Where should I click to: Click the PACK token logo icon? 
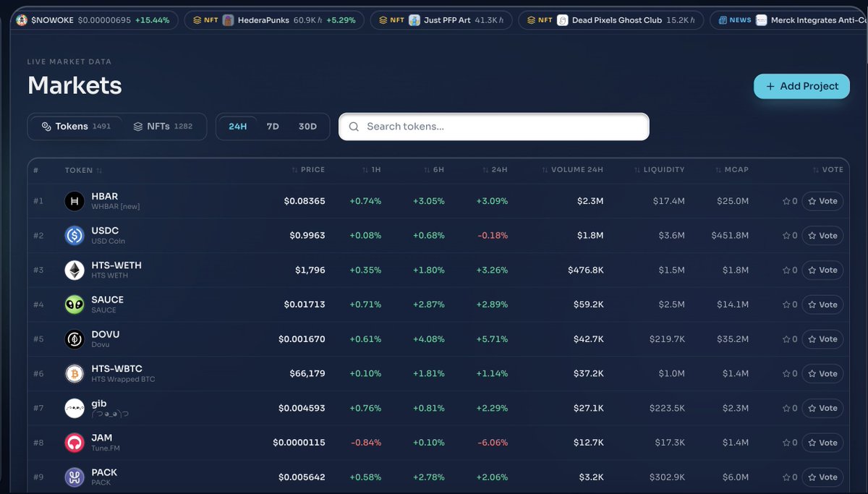click(x=75, y=477)
